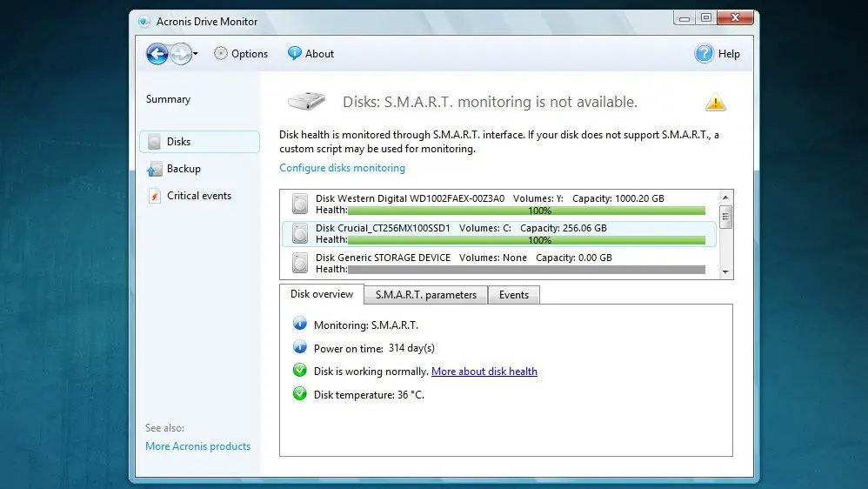Minimize the Acronis Drive Monitor window

coord(684,19)
